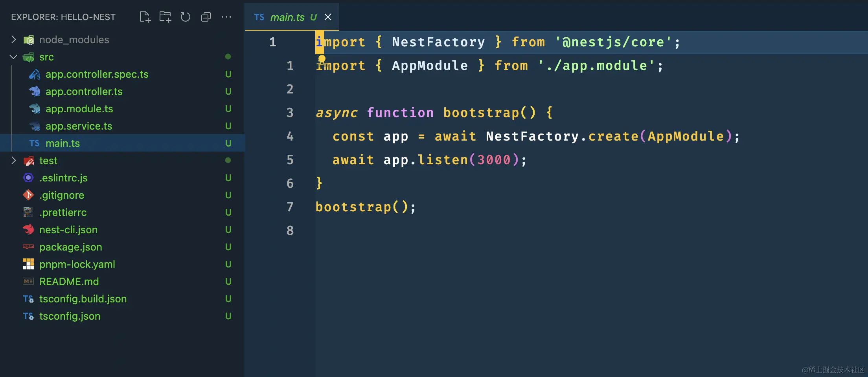
Task: Click the git icon beside .gitignore
Action: (28, 195)
